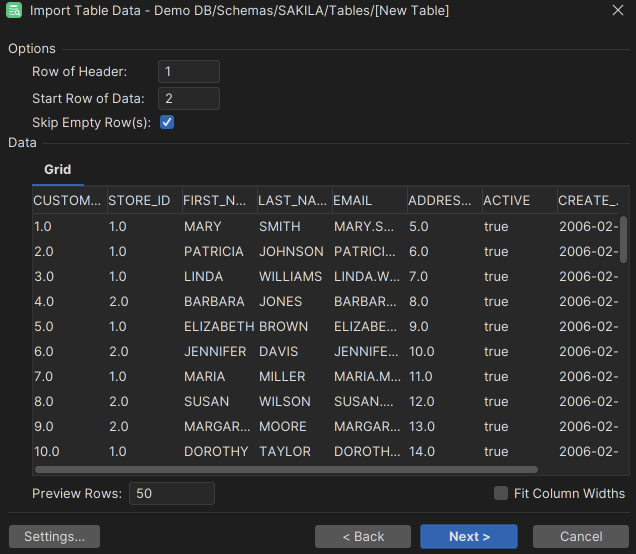Screen dimensions: 636x554
Task: Click the DOROTHY first name cell
Action: 216,451
